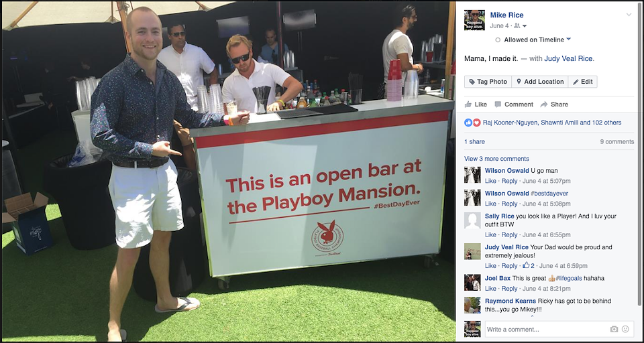Click the 1 share link
644x343 pixels.
(474, 141)
